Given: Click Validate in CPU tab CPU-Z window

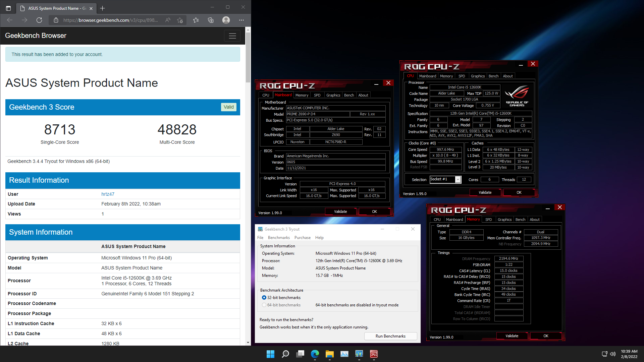Looking at the screenshot, I should point(485,192).
